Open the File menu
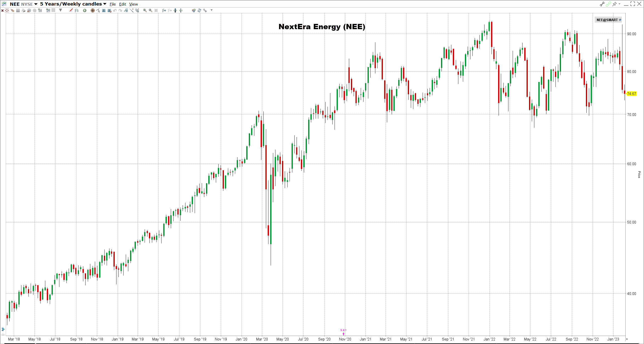Screen dimensions: 644x344 [x=112, y=4]
